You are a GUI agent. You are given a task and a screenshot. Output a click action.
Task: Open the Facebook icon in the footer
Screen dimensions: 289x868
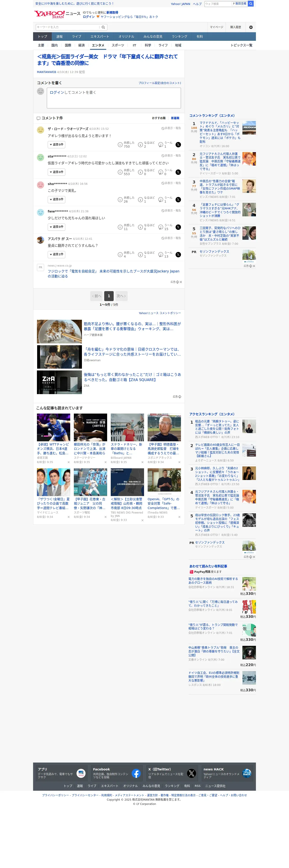coord(136,774)
